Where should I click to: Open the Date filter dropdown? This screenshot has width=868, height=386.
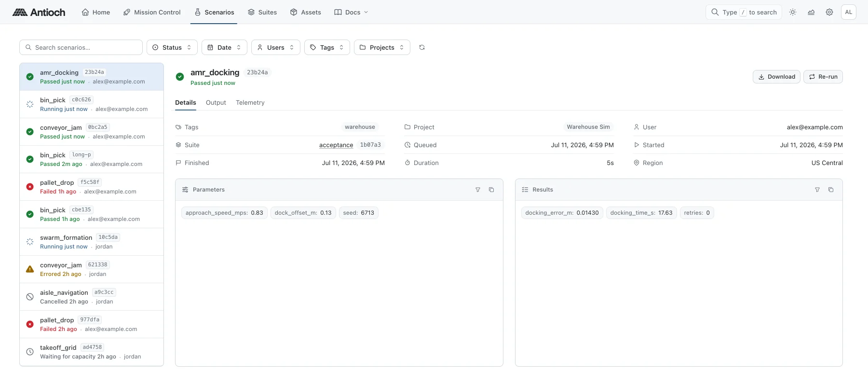pyautogui.click(x=224, y=47)
